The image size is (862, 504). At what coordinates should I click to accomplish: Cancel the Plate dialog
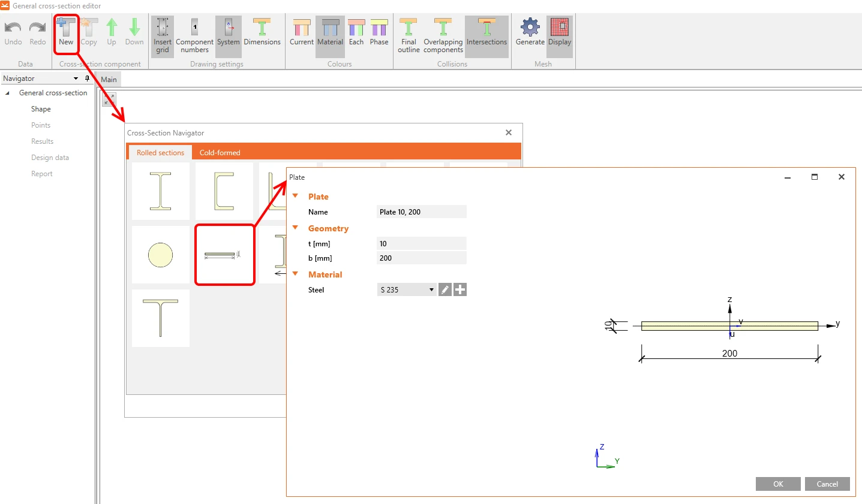[827, 484]
